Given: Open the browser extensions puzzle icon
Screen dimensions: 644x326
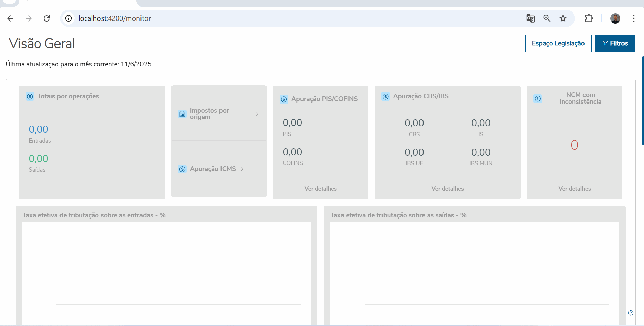Looking at the screenshot, I should coord(589,18).
